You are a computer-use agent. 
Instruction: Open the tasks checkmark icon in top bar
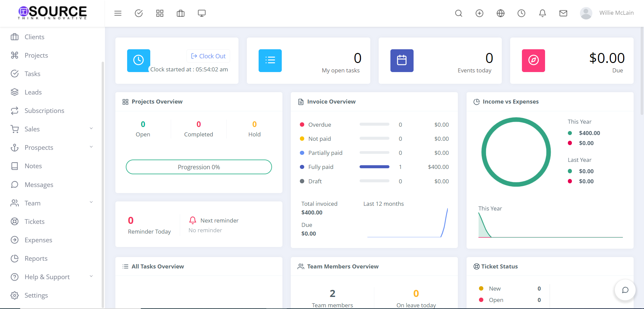click(139, 13)
